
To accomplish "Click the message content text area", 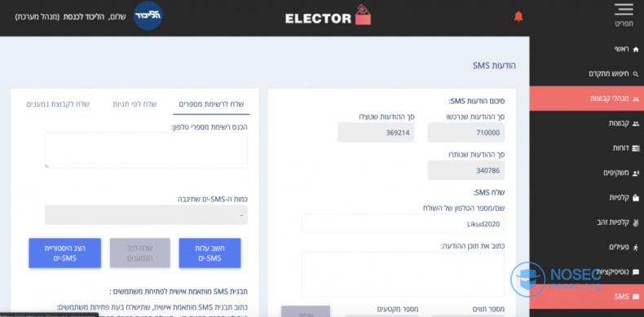I will point(403,275).
